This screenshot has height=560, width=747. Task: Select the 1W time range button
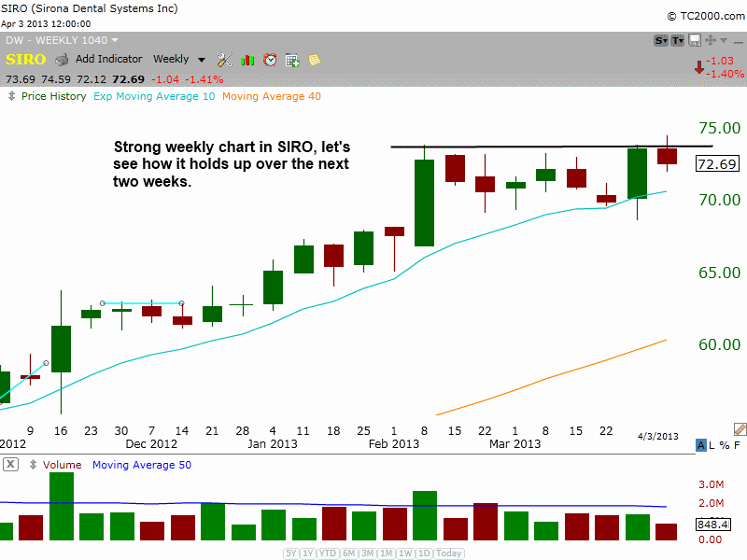coord(405,553)
